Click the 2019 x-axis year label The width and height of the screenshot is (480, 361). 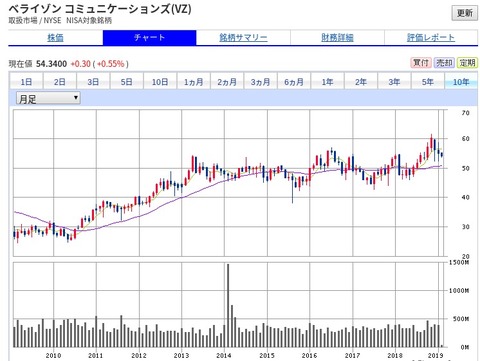(436, 356)
